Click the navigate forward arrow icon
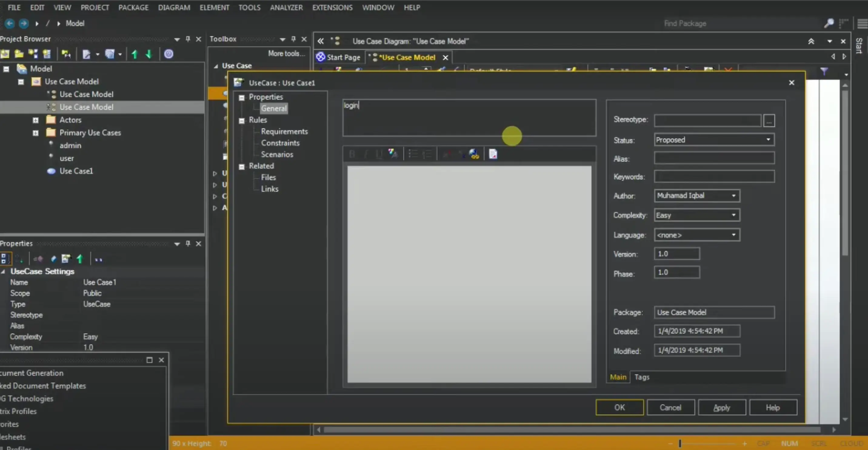The height and width of the screenshot is (450, 868). click(23, 23)
